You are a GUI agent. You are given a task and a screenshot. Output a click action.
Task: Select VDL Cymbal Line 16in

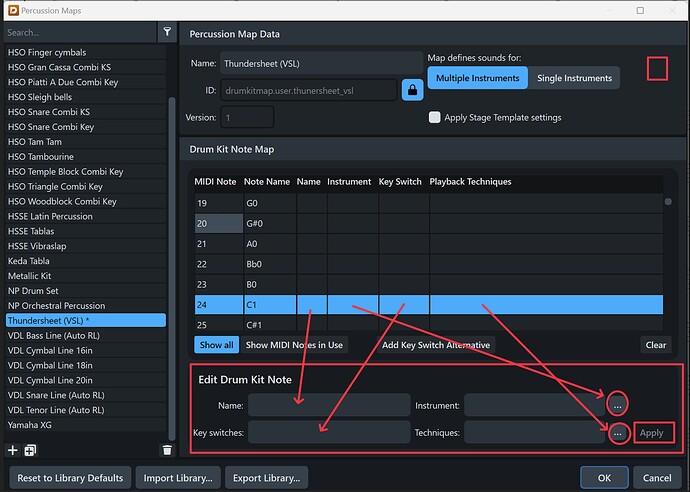(86, 350)
